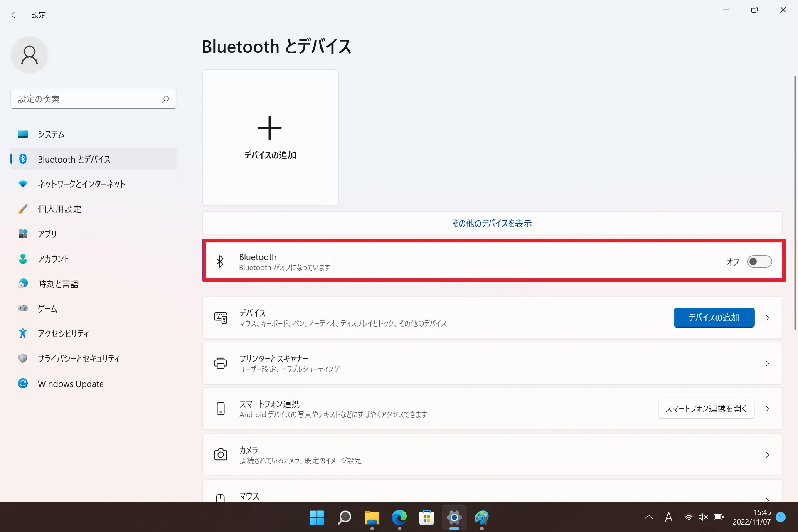Viewport: 798px width, 532px height.
Task: Select プライバシーとセキュリティ in the sidebar
Action: pyautogui.click(x=79, y=359)
